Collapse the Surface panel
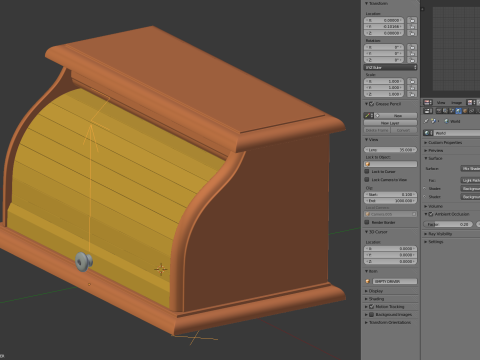Image resolution: width=480 pixels, height=360 pixels. 426,158
